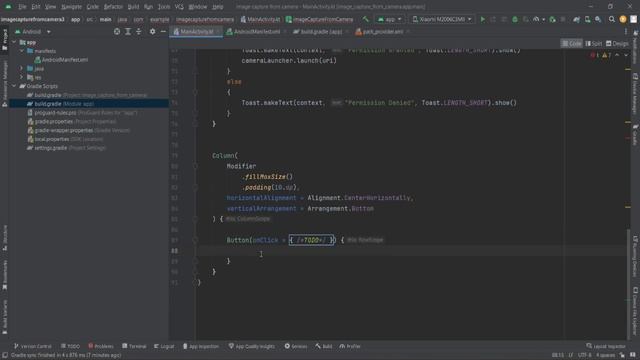Open the app run configuration dropdown
The image size is (640, 360).
(389, 19)
